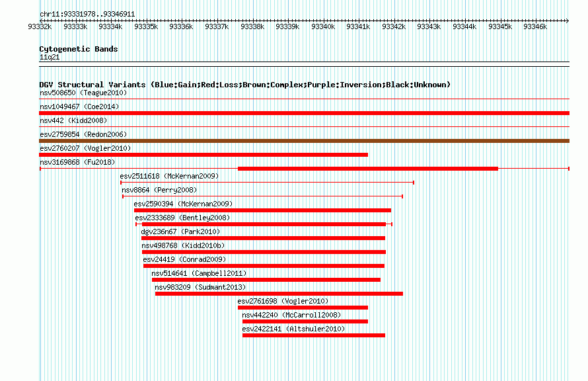
Task: Open esv24419 (Conrad2009) label
Action: [184, 259]
